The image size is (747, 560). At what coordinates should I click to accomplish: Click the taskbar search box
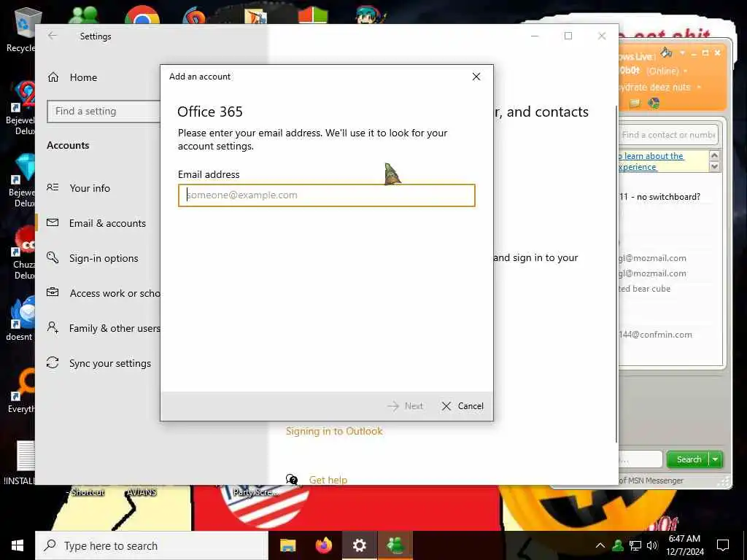pyautogui.click(x=152, y=545)
